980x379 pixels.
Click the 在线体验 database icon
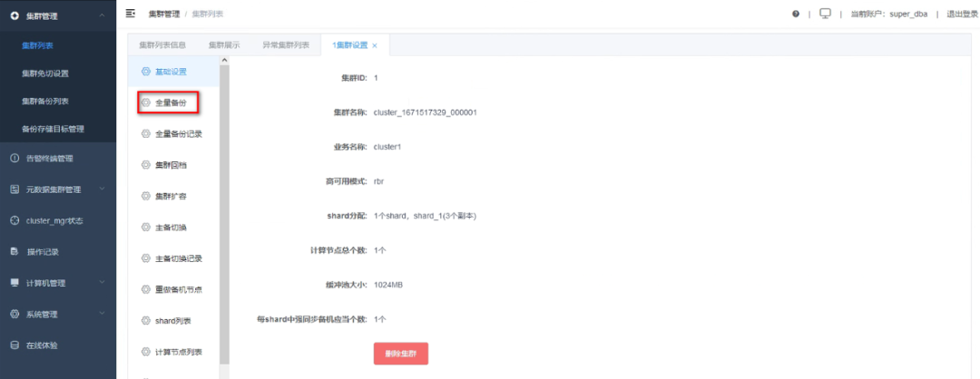(x=15, y=345)
